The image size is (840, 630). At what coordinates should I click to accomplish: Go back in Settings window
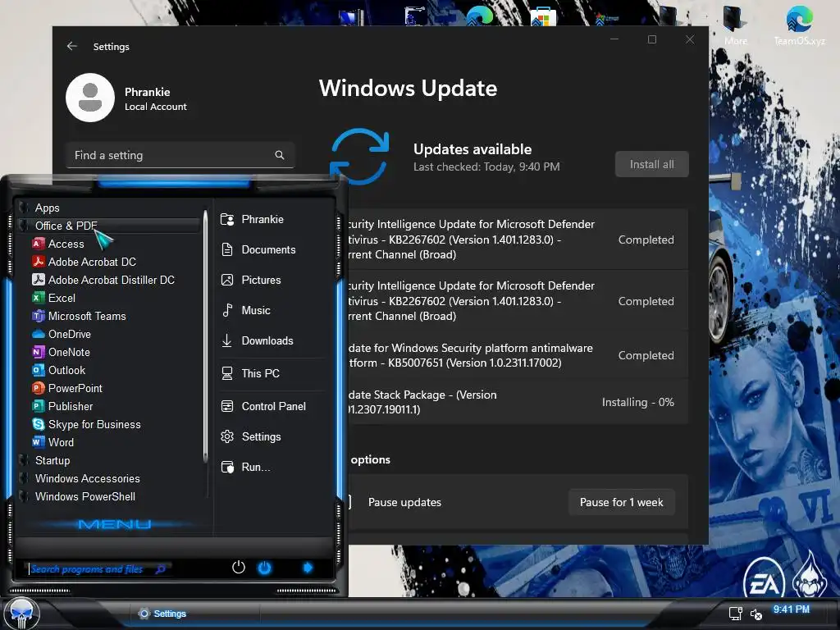[x=72, y=46]
